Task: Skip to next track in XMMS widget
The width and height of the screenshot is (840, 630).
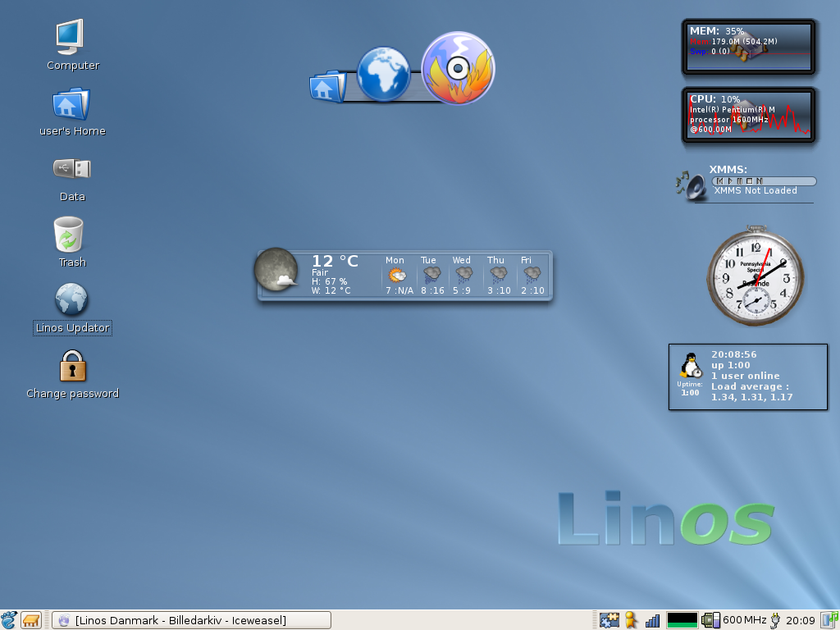Action: [x=760, y=181]
